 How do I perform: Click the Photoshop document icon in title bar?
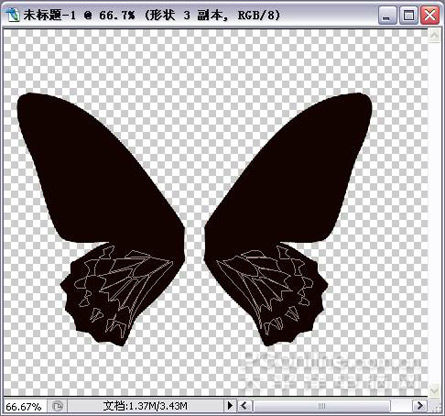(x=12, y=15)
